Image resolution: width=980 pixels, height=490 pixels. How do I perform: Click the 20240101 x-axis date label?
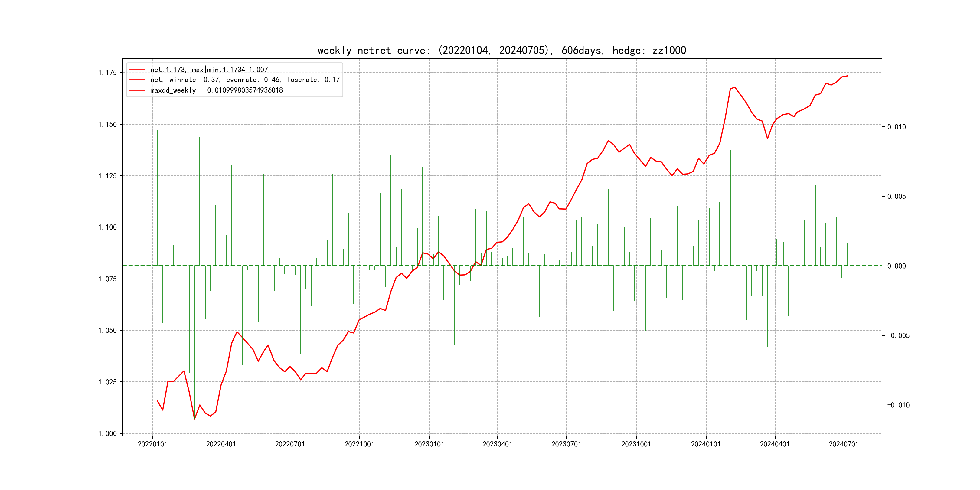706,444
